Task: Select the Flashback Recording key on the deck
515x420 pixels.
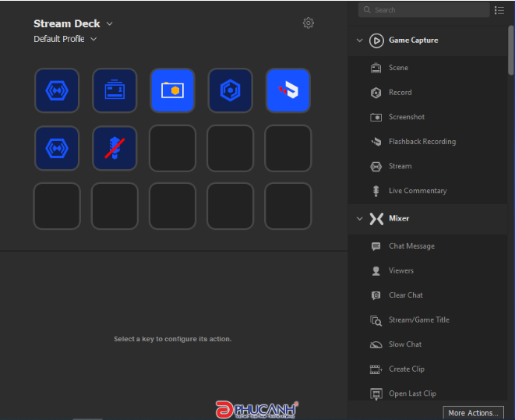Action: [x=288, y=90]
